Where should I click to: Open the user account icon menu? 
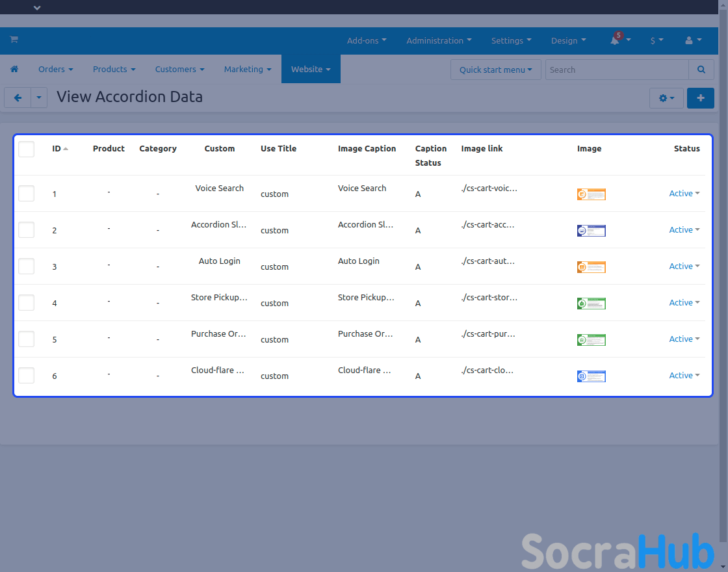(693, 40)
